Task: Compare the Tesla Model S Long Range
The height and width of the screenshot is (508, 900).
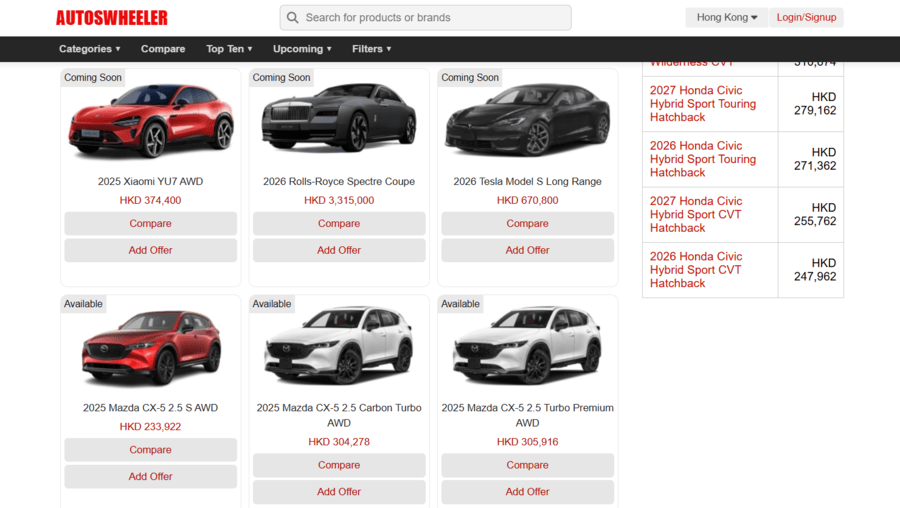Action: [x=527, y=223]
